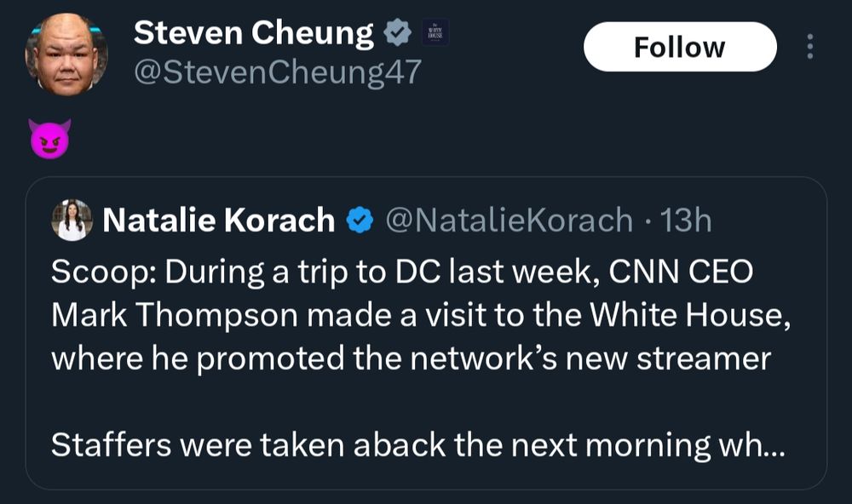Click the purple smiling devil emoji

(x=49, y=138)
